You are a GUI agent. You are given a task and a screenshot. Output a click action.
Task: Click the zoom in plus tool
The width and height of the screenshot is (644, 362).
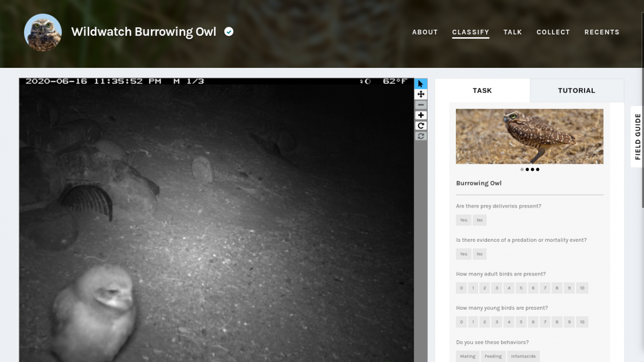pos(421,115)
